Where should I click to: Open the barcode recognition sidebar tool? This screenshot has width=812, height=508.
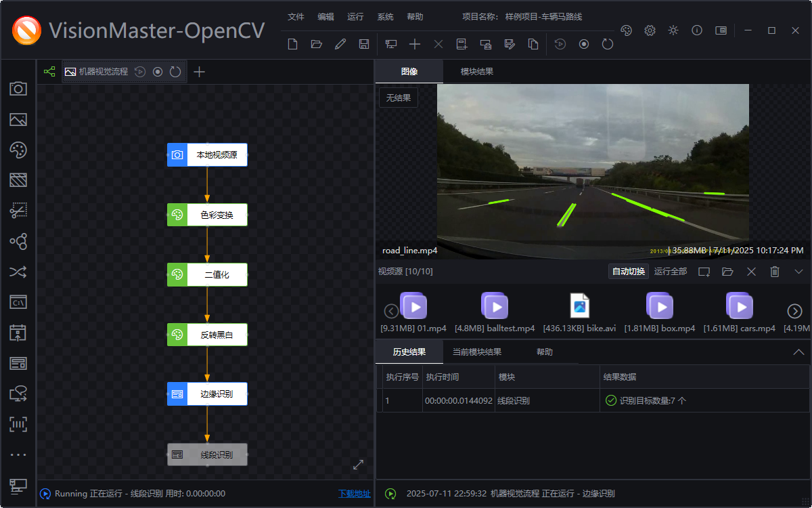[x=18, y=423]
